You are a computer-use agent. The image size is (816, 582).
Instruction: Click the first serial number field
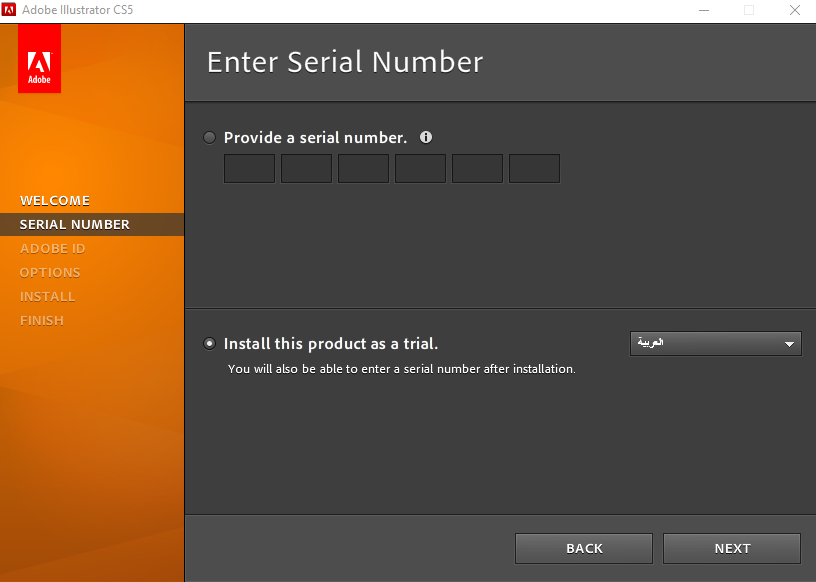249,168
